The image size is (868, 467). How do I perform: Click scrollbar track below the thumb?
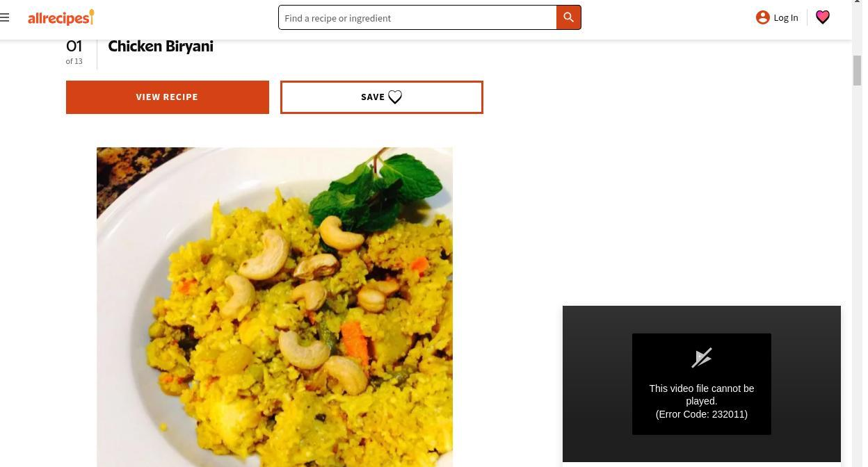[x=857, y=278]
